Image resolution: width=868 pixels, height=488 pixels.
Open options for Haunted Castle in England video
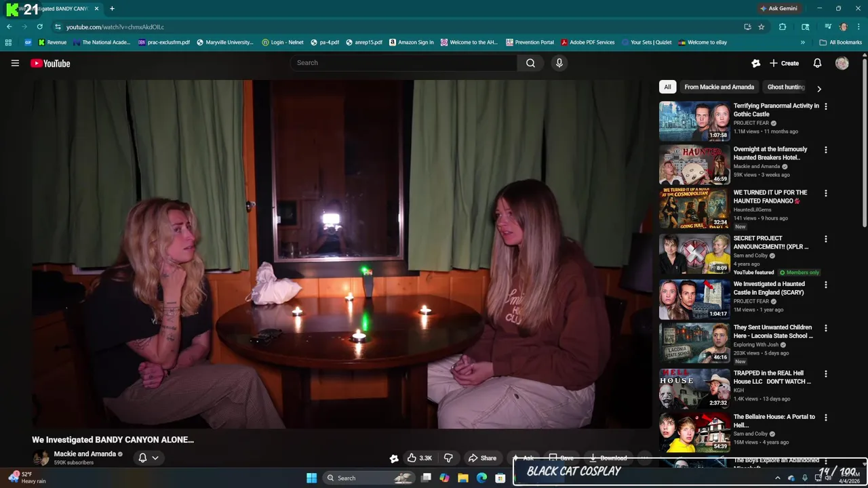pos(825,285)
